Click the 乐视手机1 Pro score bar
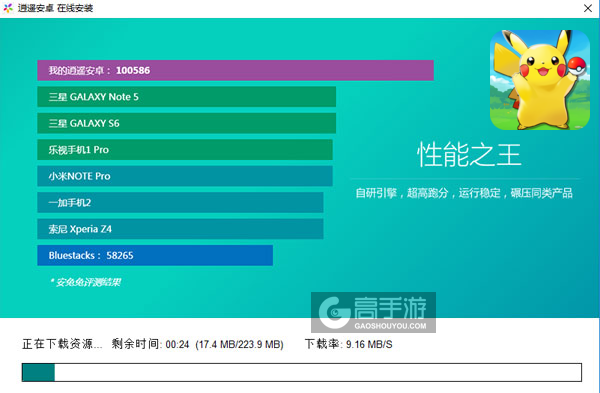Image resolution: width=600 pixels, height=393 pixels. tap(185, 150)
